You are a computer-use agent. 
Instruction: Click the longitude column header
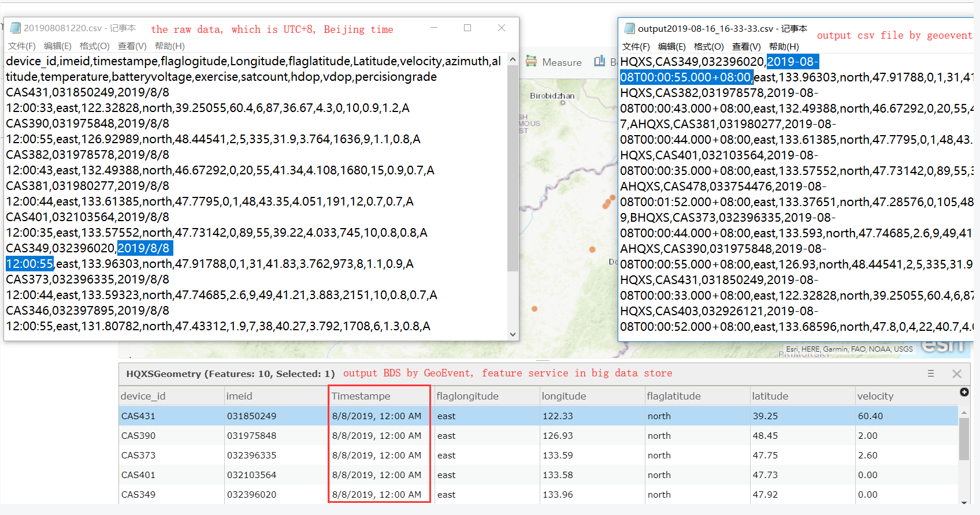click(x=592, y=396)
